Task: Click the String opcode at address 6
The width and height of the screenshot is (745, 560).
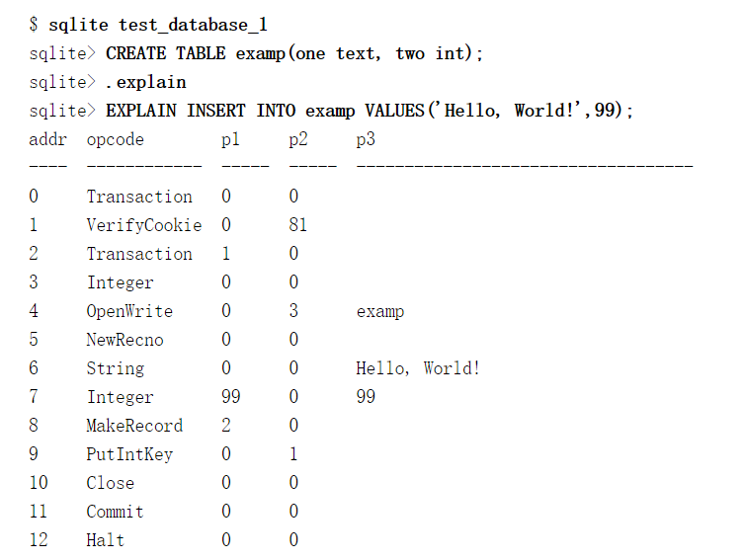Action: click(x=115, y=368)
